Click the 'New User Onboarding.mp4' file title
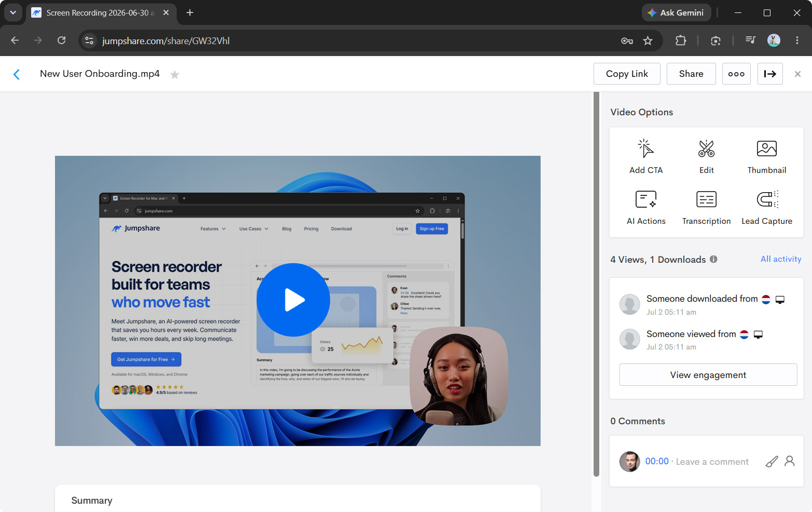Viewport: 812px width, 512px height. 100,74
